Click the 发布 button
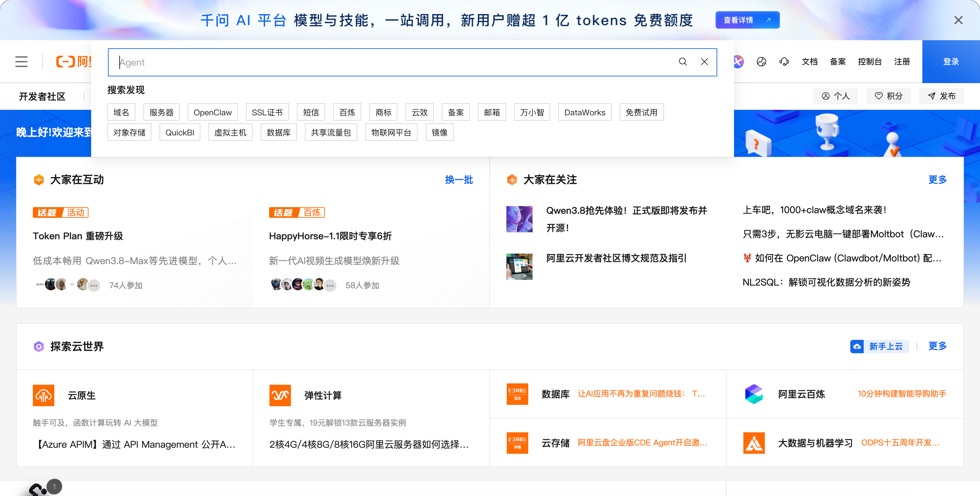Viewport: 980px width, 496px height. point(941,96)
